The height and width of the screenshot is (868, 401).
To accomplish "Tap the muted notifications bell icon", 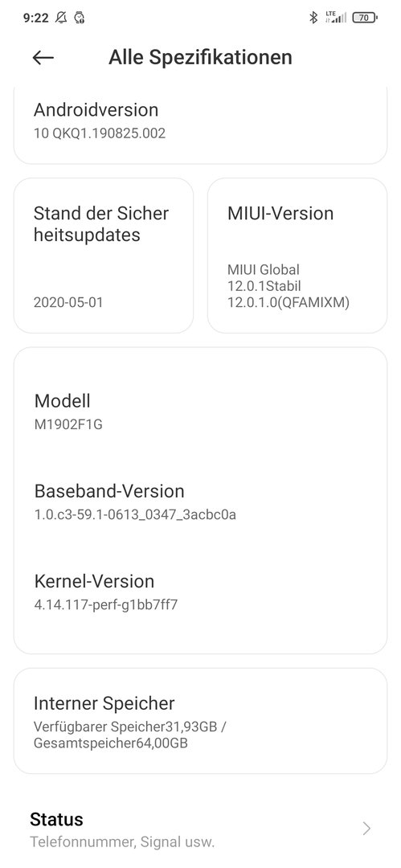I will (x=61, y=18).
